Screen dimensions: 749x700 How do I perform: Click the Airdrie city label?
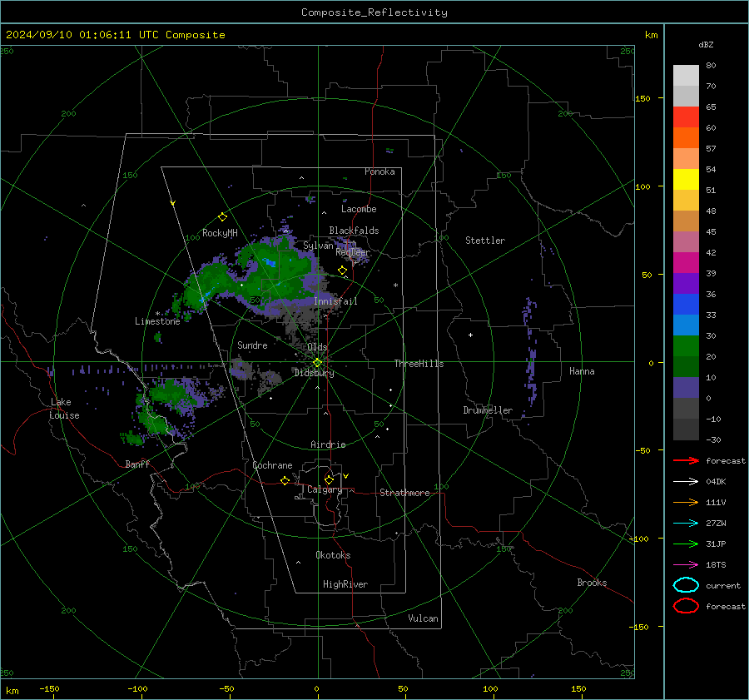[328, 444]
